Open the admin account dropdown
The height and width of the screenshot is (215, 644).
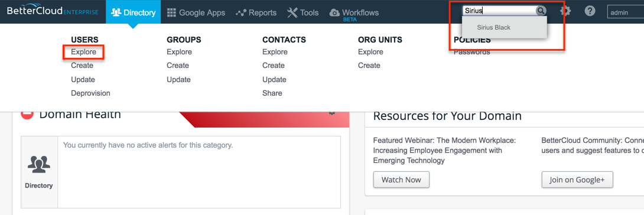(x=625, y=12)
